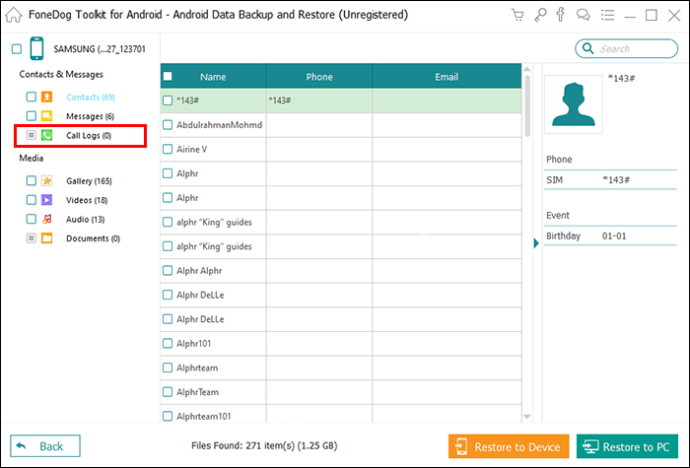Image resolution: width=690 pixels, height=468 pixels.
Task: Select the Alphr101 contact name
Action: click(194, 344)
